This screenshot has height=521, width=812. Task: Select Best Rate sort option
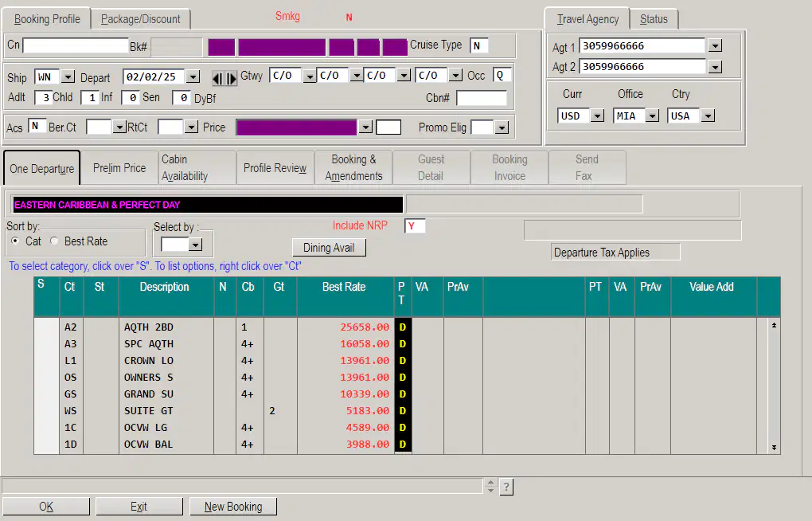click(54, 241)
